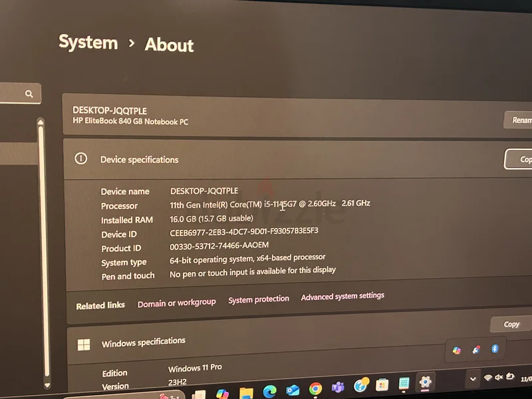This screenshot has height=399, width=532.
Task: Click the 23H2 version value
Action: pos(177,382)
